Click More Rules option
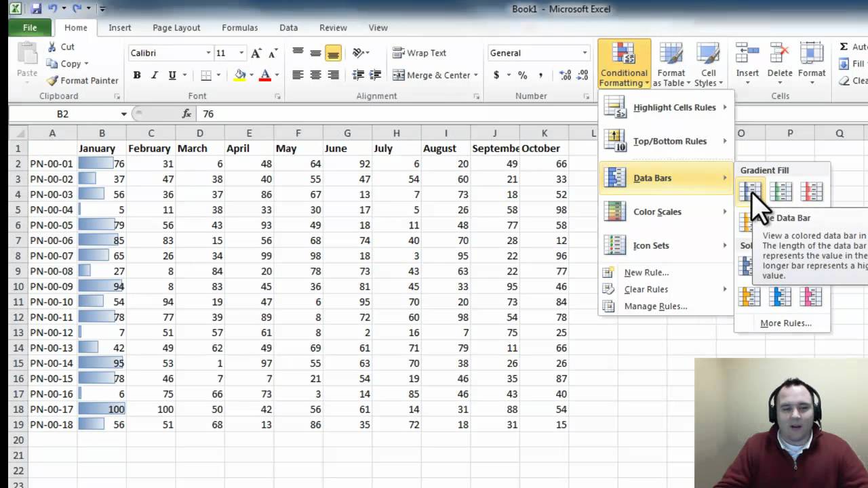 [x=785, y=323]
